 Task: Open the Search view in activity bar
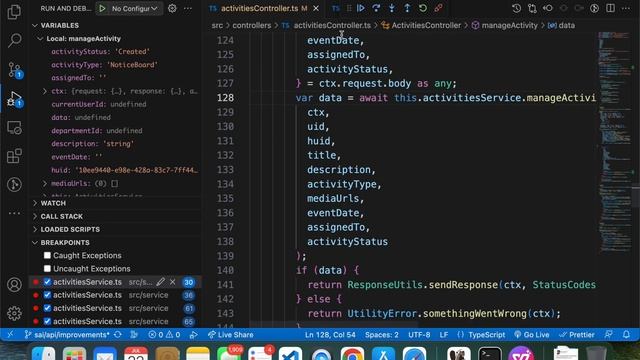[14, 40]
